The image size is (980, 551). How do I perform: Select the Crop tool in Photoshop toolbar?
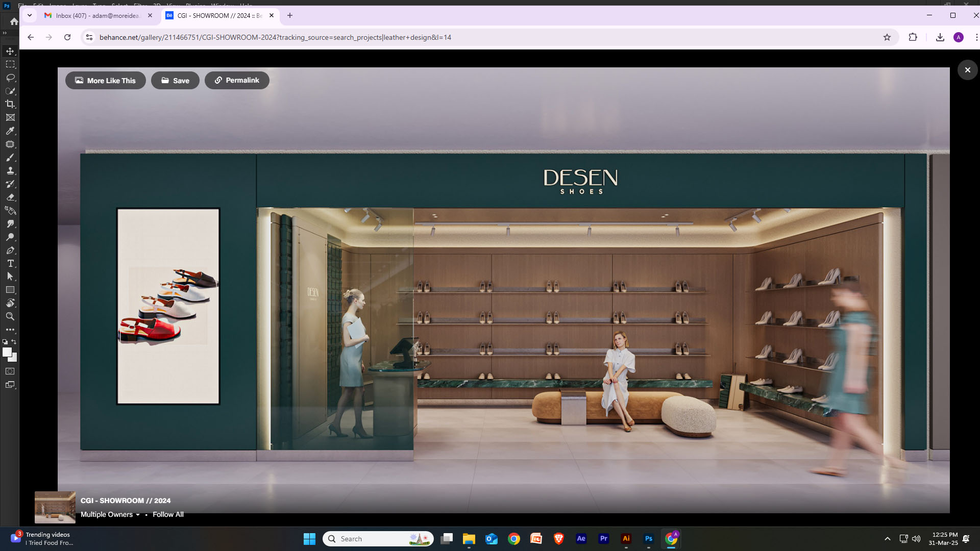click(x=10, y=104)
